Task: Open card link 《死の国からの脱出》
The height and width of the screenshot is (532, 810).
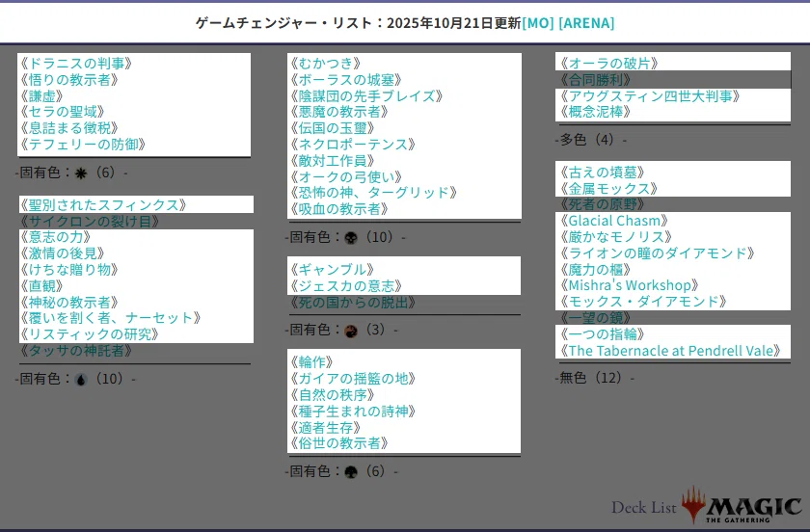Action: click(352, 303)
